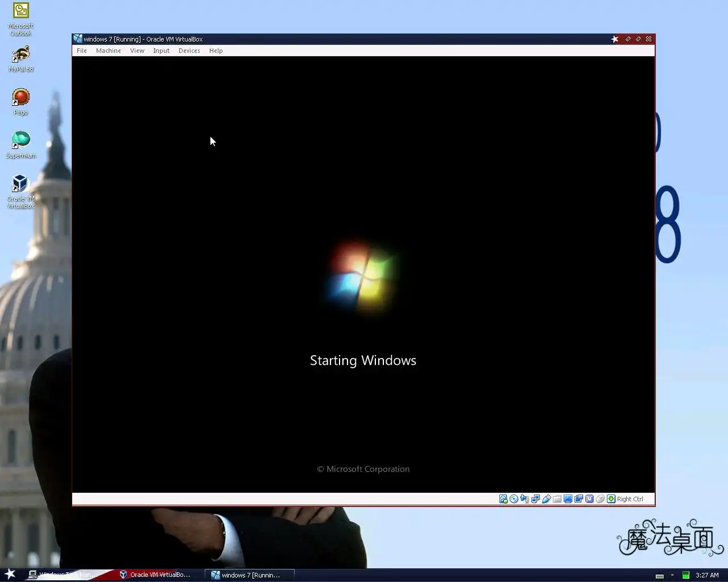Click the 3:27 AM clock
The image size is (728, 582).
707,575
